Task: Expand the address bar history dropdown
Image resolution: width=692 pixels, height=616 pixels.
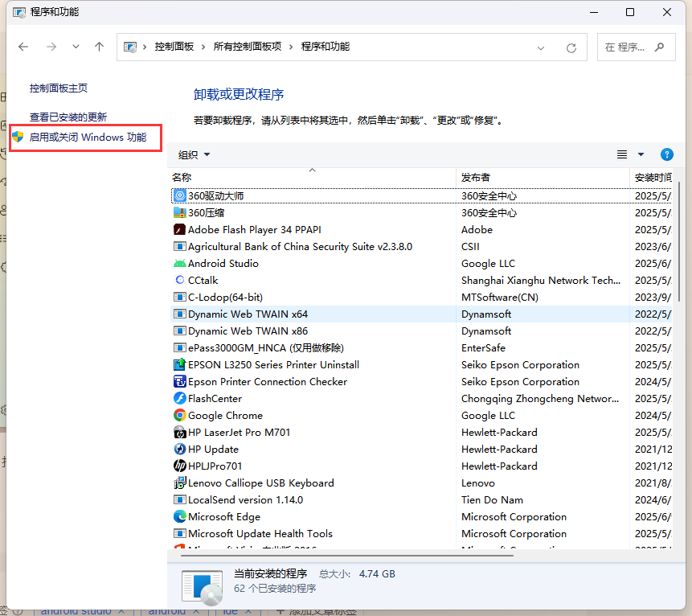Action: click(x=541, y=47)
